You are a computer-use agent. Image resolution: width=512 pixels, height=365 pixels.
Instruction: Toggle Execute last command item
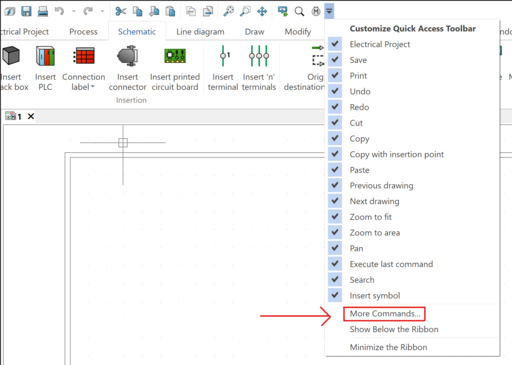[413, 264]
